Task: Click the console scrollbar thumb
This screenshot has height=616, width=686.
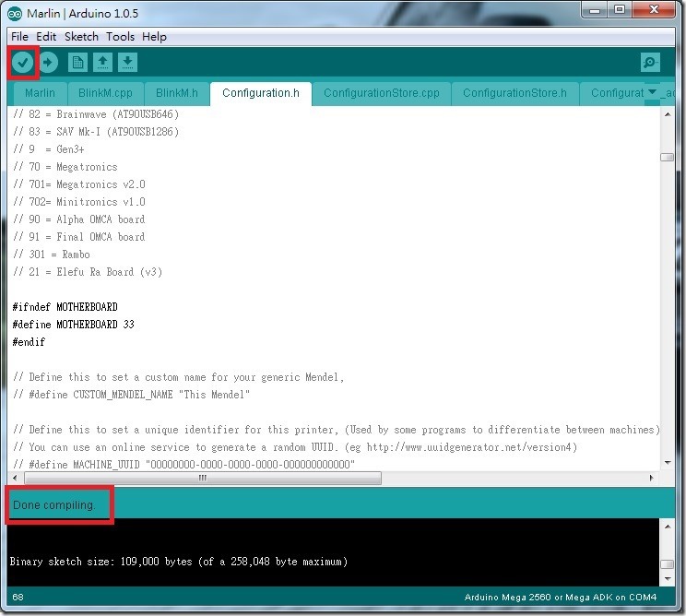Action: (668, 564)
